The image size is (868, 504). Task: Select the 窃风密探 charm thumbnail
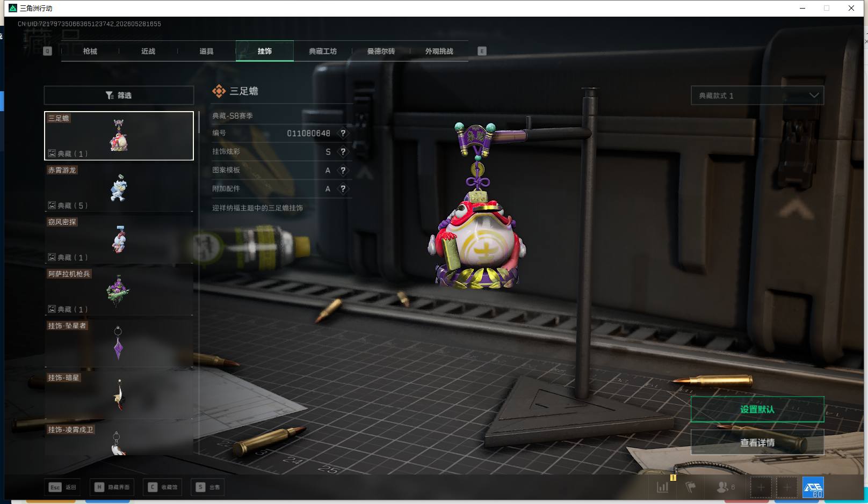[x=119, y=239]
